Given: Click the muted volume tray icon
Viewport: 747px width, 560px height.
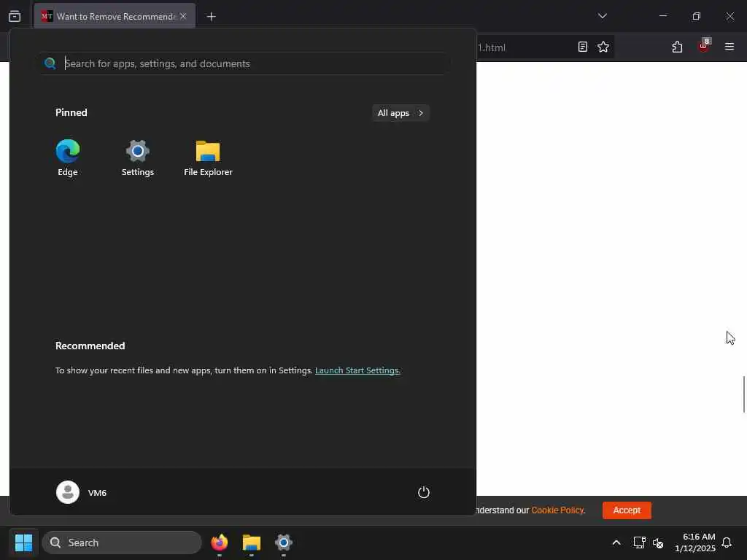Looking at the screenshot, I should pyautogui.click(x=658, y=542).
